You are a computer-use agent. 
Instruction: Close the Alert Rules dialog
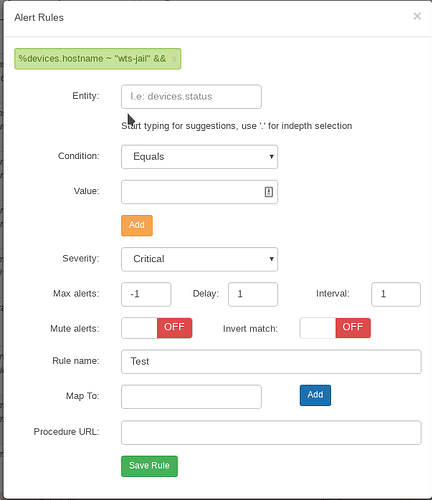pos(417,16)
